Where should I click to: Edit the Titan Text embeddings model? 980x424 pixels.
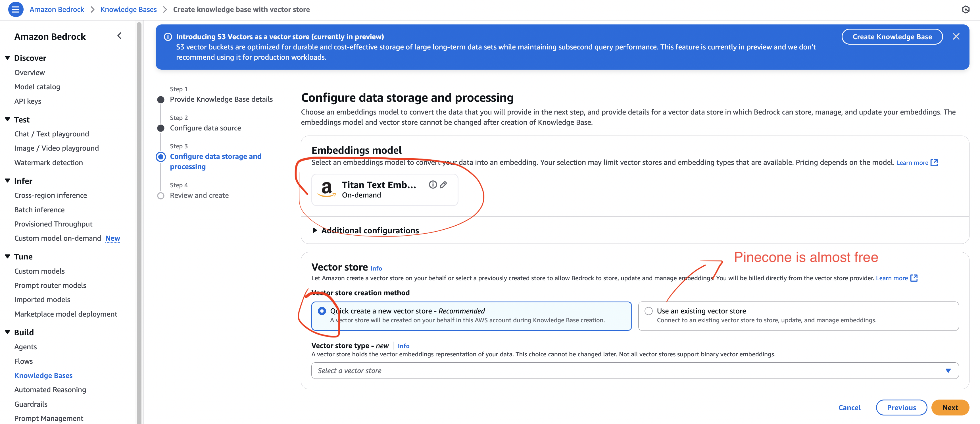(443, 185)
